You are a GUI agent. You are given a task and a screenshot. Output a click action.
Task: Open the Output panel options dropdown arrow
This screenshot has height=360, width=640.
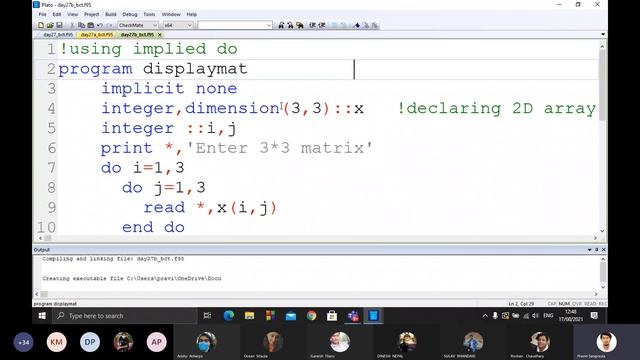[589, 249]
